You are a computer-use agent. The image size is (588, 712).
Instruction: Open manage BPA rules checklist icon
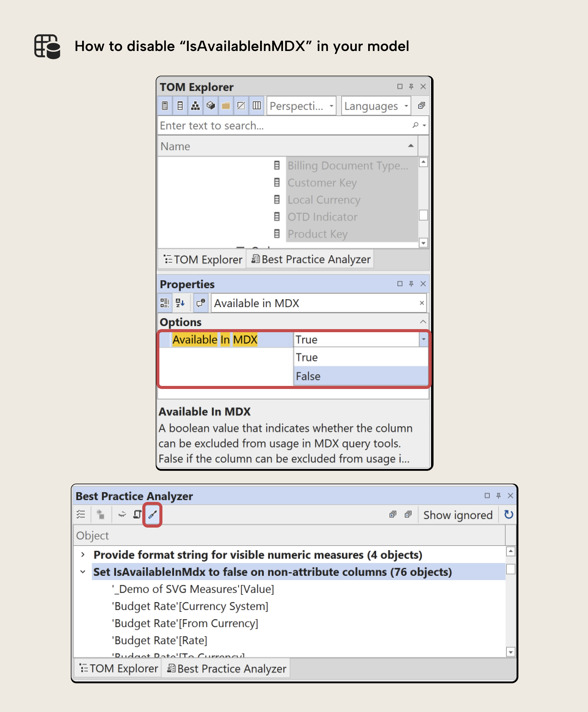pos(81,514)
